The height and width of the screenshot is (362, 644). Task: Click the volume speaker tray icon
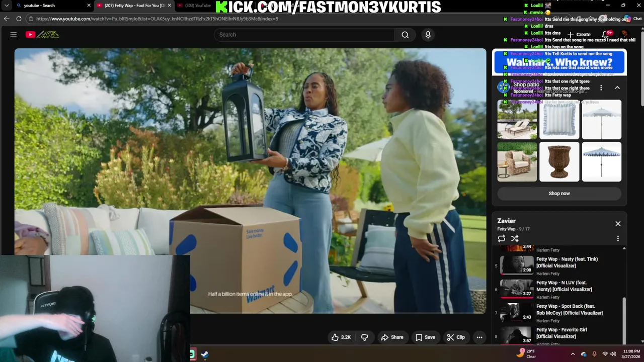pyautogui.click(x=613, y=354)
